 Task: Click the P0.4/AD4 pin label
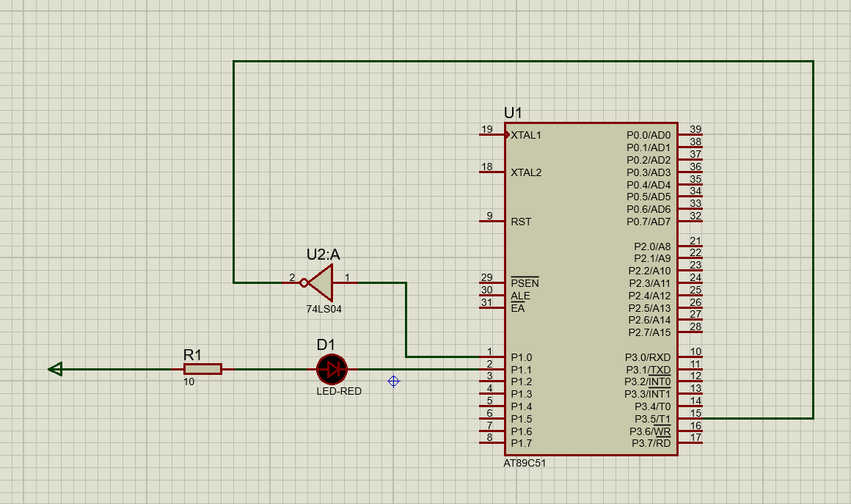pos(649,185)
